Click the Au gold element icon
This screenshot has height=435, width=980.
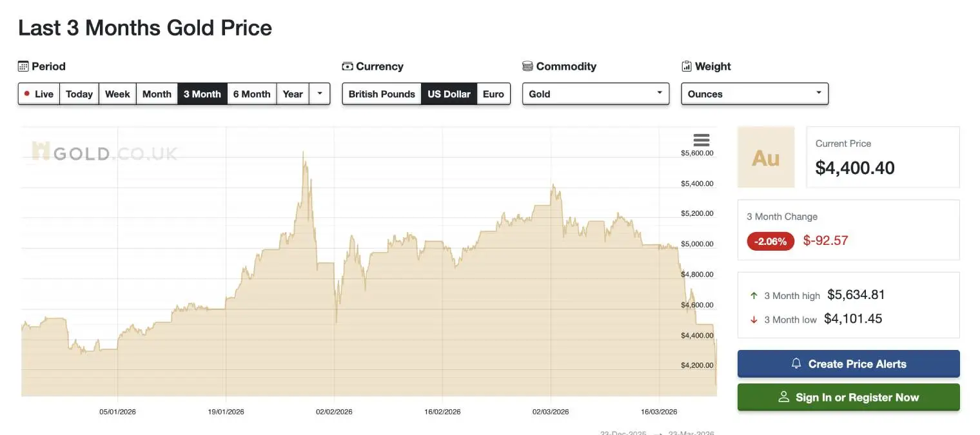(766, 157)
